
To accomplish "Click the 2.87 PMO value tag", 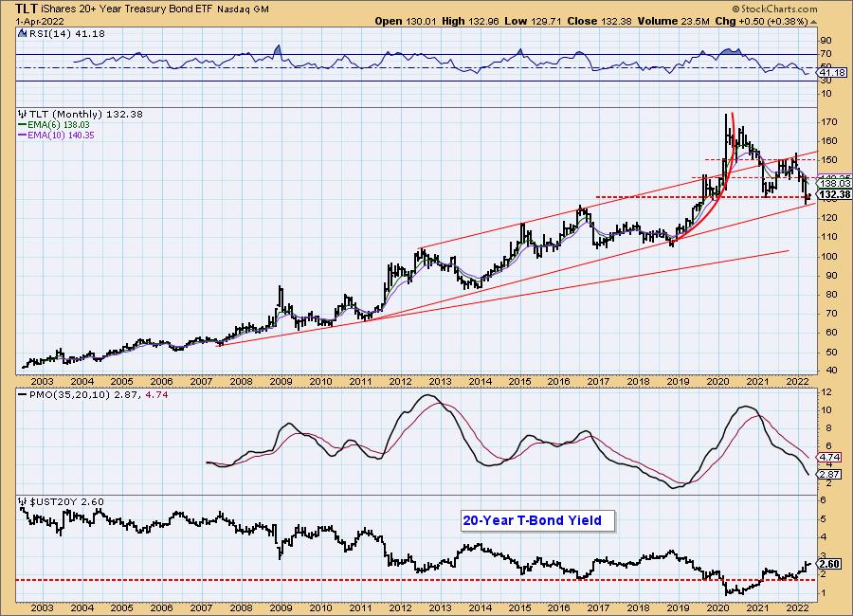I will pyautogui.click(x=830, y=475).
